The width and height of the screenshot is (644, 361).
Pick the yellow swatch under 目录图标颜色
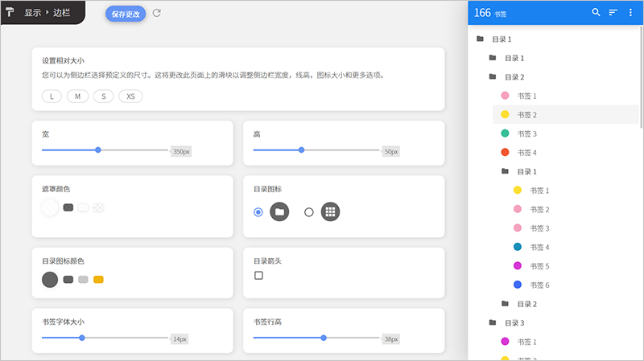tap(98, 280)
